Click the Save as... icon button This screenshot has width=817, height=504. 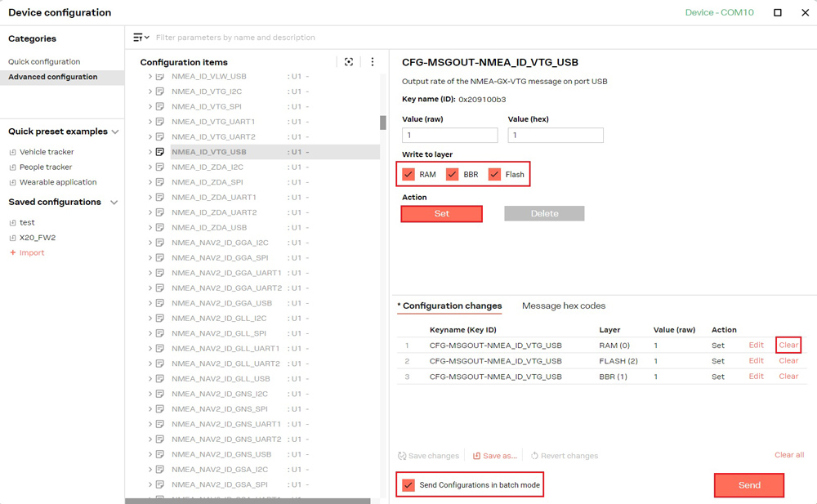tap(476, 456)
